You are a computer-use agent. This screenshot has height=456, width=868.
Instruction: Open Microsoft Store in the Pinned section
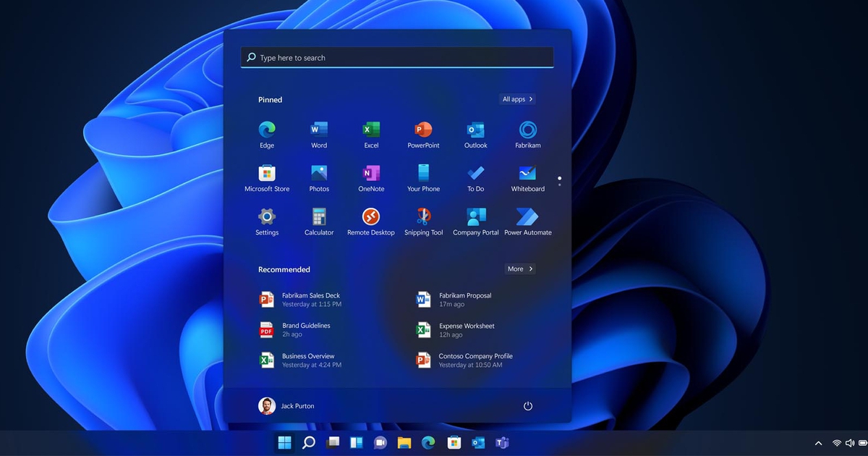[267, 178]
